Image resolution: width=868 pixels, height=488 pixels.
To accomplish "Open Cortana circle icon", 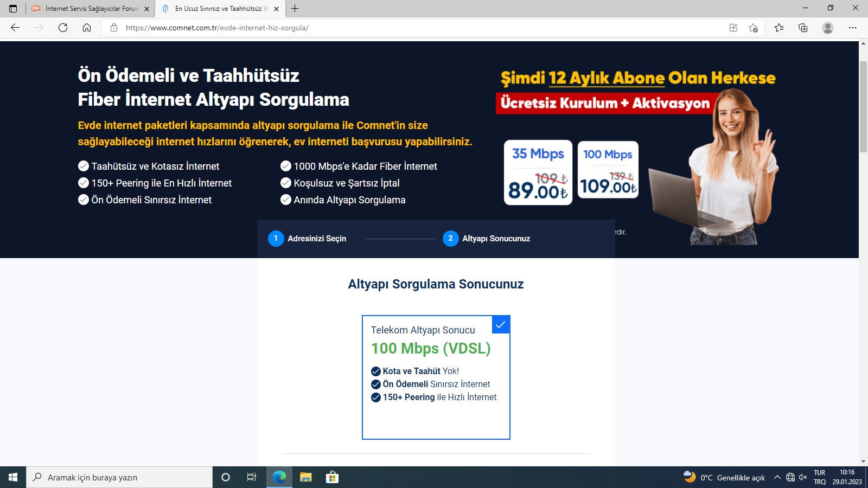I will (x=226, y=477).
